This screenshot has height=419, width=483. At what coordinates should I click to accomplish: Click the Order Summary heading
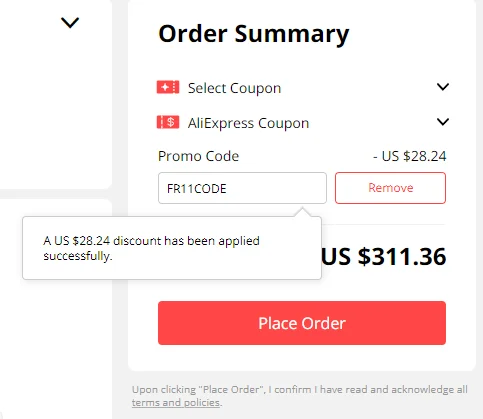(254, 34)
